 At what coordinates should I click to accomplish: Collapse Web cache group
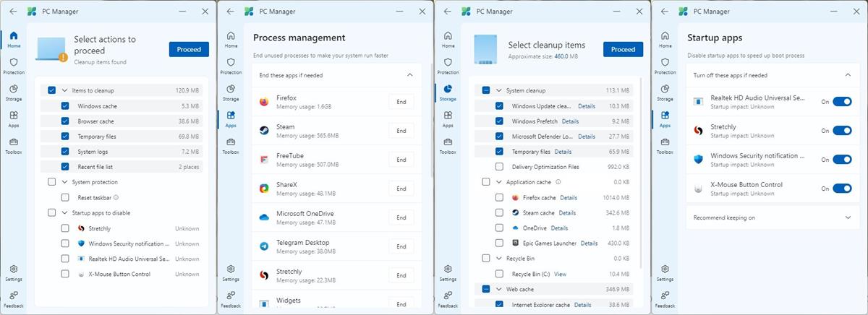(x=498, y=289)
